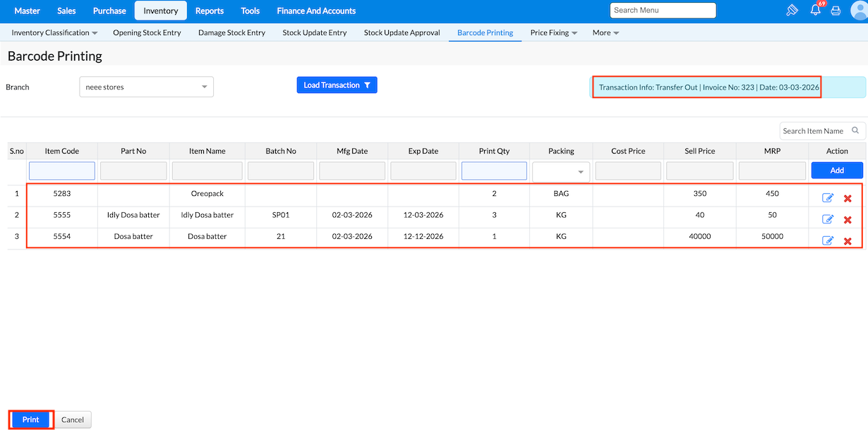Open the notifications bell
This screenshot has width=868, height=430.
click(815, 11)
